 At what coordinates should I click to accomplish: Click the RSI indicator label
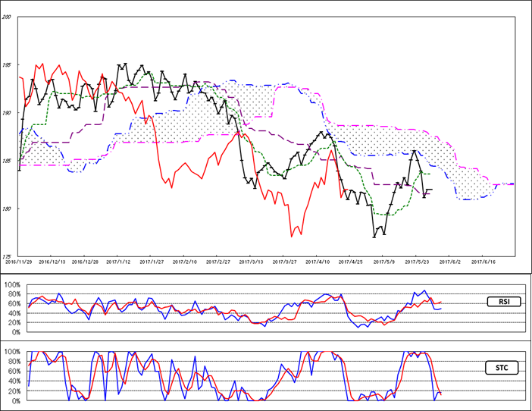coord(503,303)
